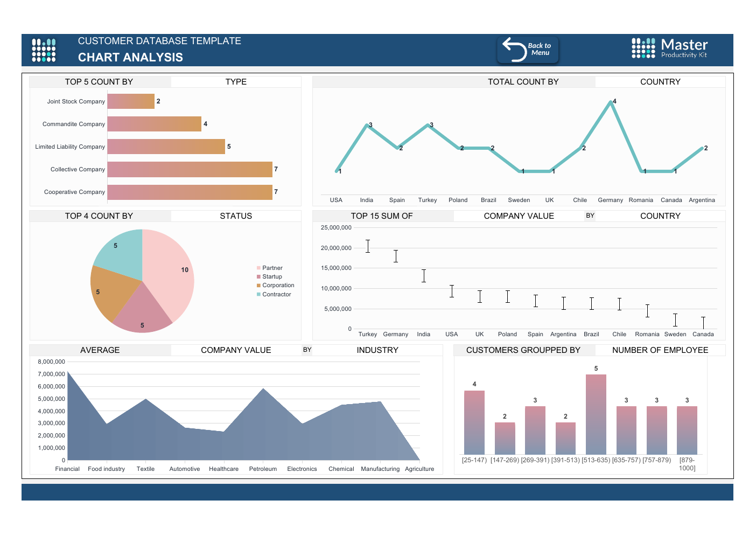The height and width of the screenshot is (535, 756).
Task: Click the Agriculture axis label
Action: click(419, 469)
